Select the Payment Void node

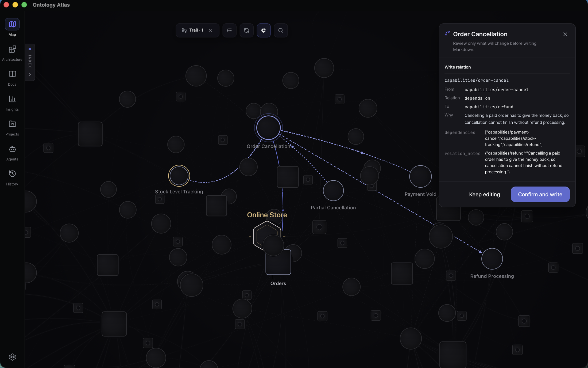tap(420, 176)
